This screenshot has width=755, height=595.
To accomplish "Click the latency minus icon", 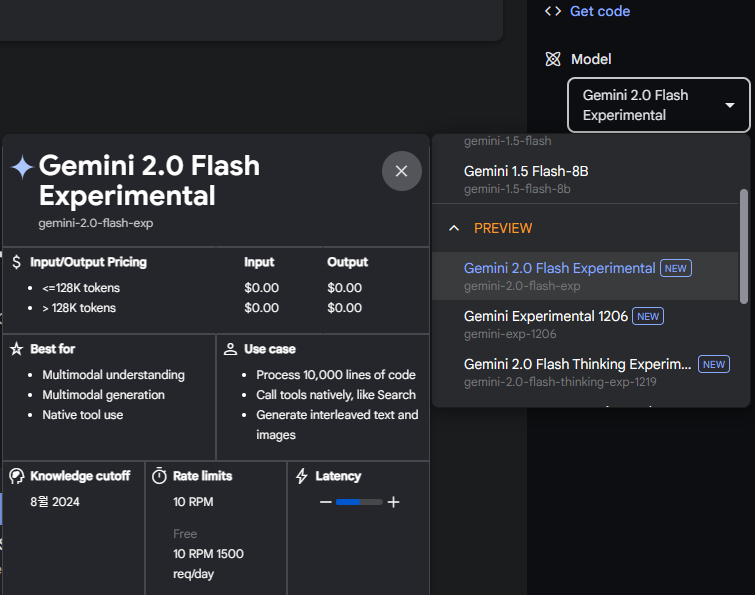I will click(x=325, y=502).
